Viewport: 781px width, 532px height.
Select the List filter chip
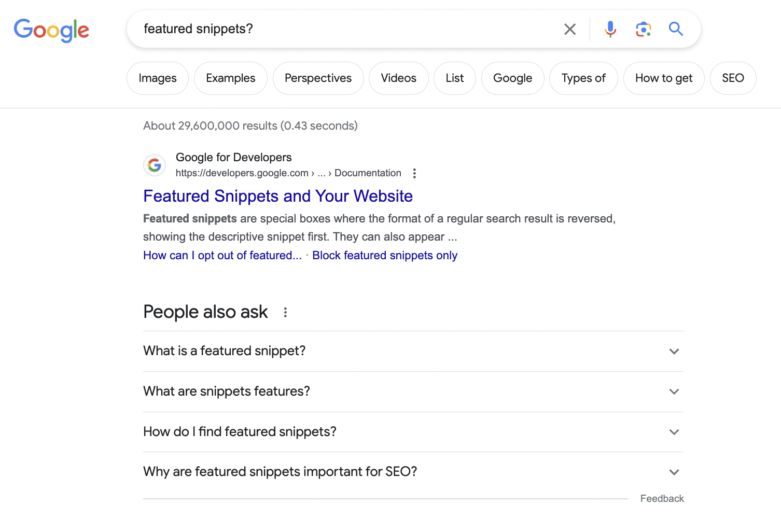coord(455,78)
